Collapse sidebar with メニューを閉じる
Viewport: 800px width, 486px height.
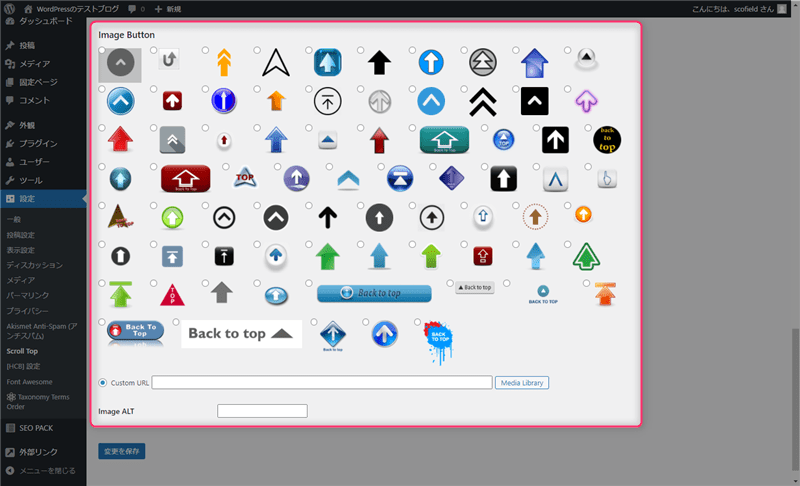point(41,470)
